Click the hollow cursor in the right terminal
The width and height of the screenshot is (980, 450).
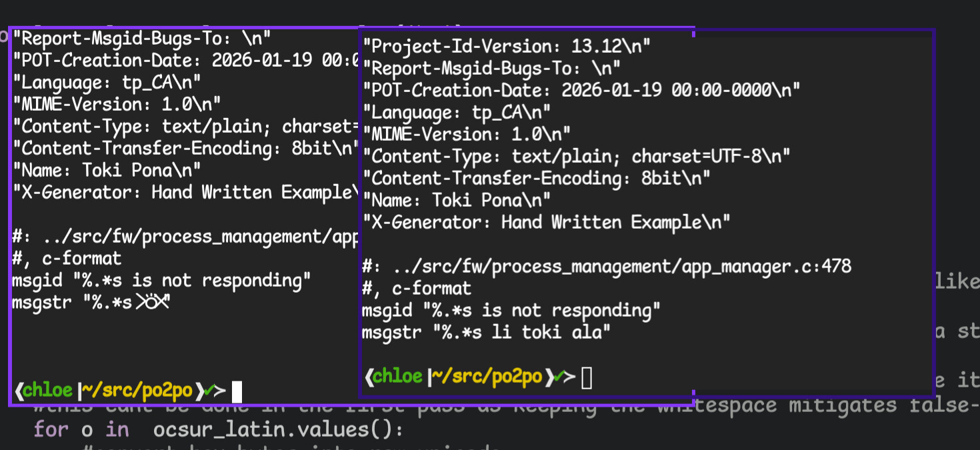click(587, 378)
